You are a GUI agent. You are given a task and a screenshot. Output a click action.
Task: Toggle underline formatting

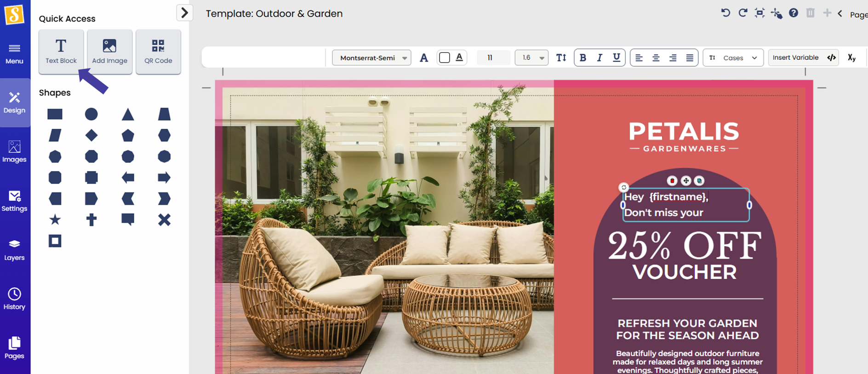tap(616, 58)
